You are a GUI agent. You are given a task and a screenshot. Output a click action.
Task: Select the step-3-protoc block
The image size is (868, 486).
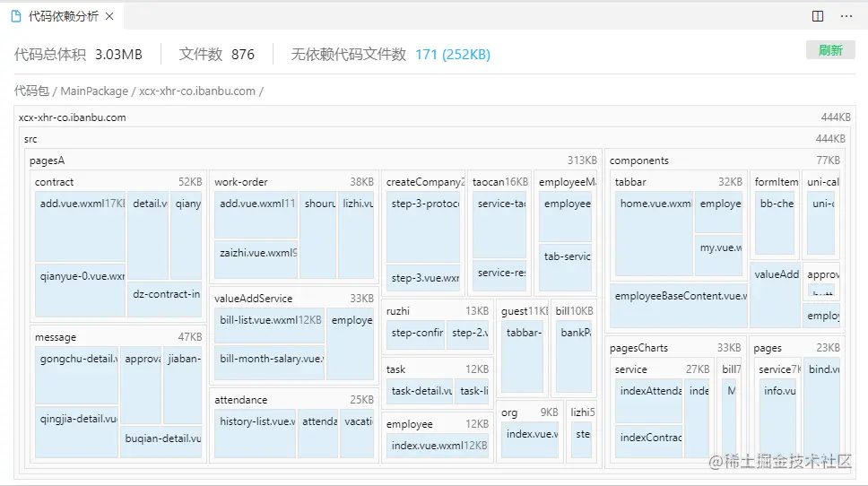click(423, 228)
